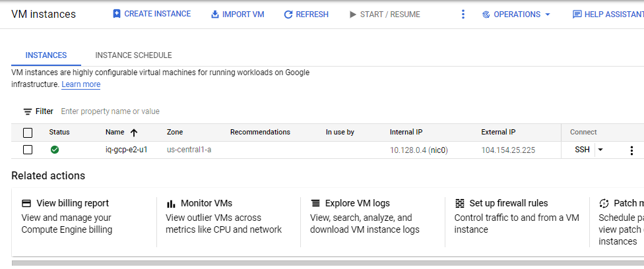Click the Explore VM logs list icon
Viewport: 644px width, 269px height.
coord(315,203)
